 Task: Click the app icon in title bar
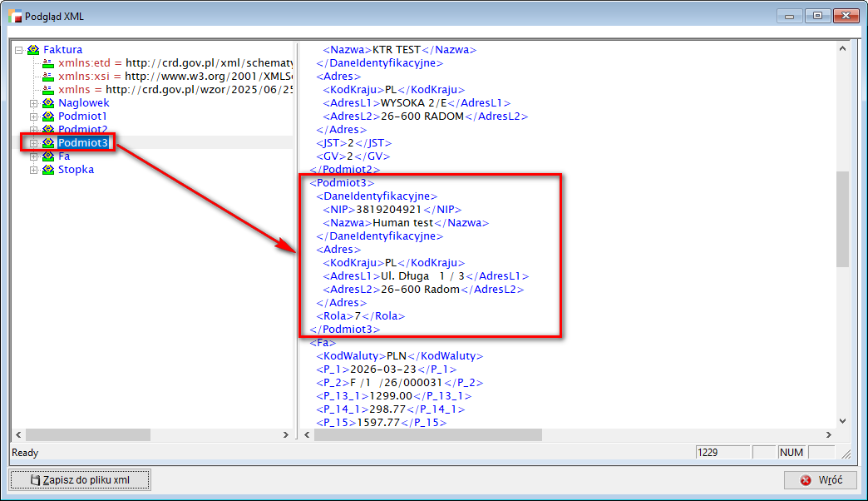point(14,17)
